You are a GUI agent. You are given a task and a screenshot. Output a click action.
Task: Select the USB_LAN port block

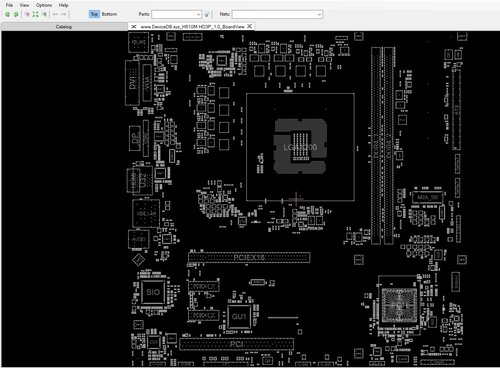coord(146,213)
